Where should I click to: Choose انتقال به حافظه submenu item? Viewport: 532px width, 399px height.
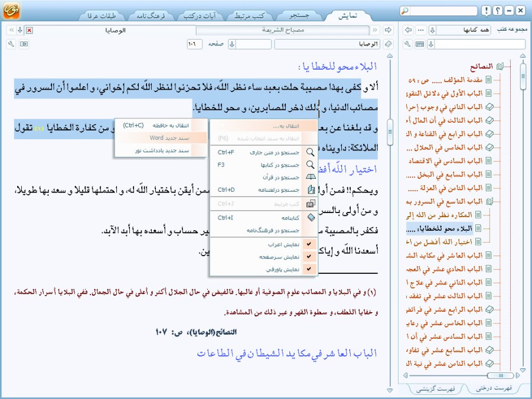click(161, 125)
